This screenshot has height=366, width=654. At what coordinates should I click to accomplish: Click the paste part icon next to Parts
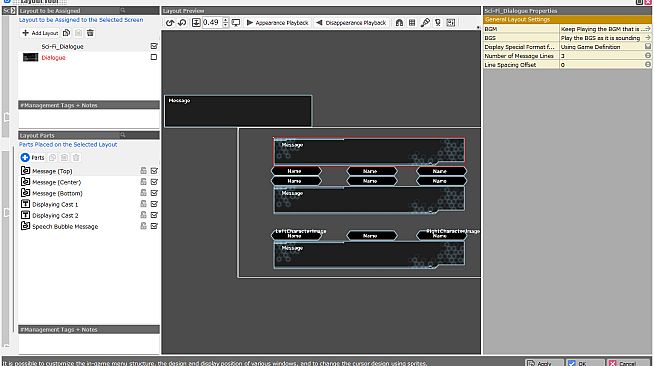[x=64, y=158]
